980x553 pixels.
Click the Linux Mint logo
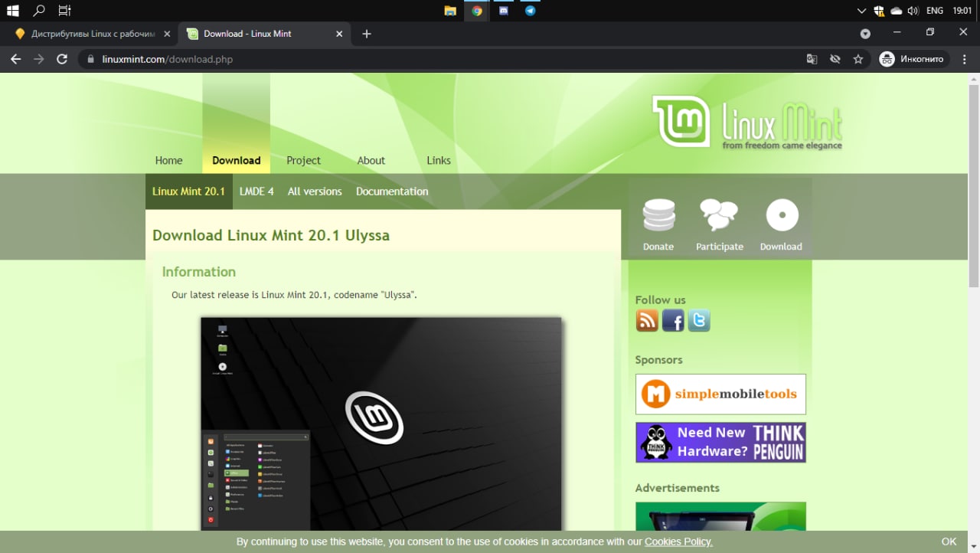pyautogui.click(x=747, y=121)
